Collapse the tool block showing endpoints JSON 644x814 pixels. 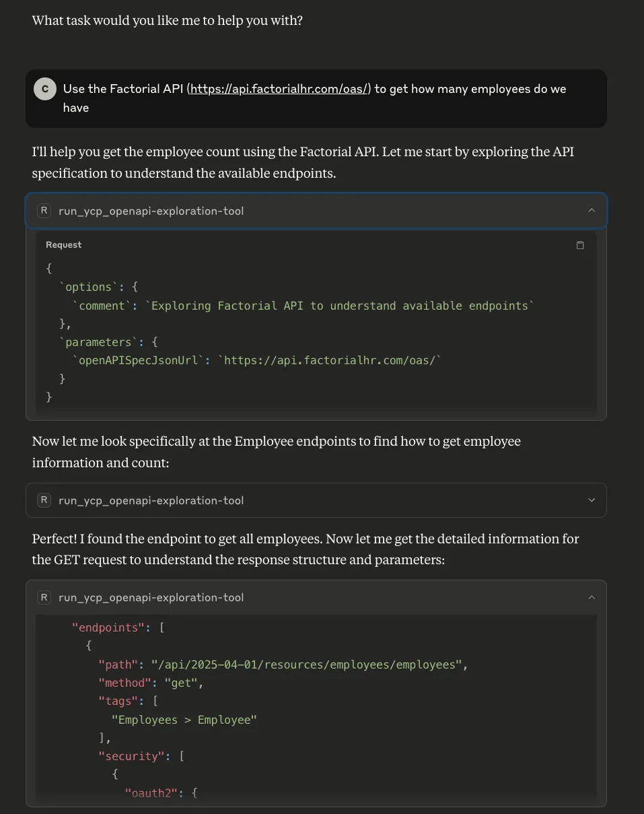click(x=592, y=597)
